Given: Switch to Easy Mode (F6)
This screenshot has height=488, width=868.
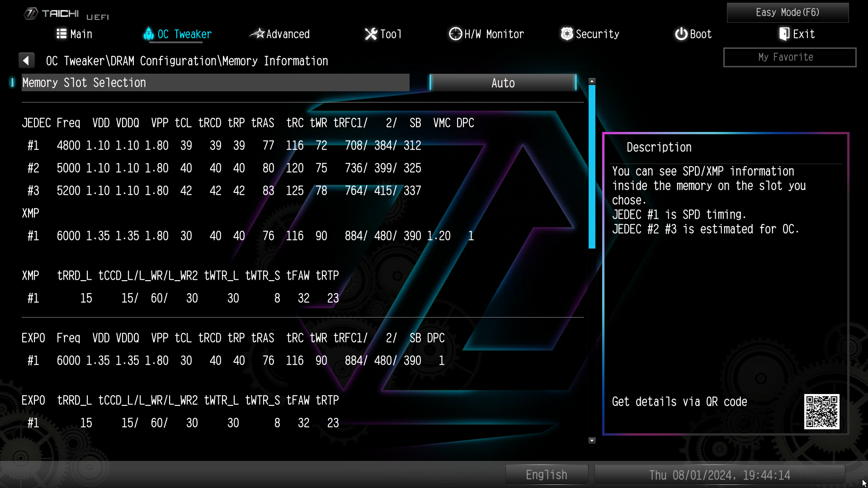Looking at the screenshot, I should pyautogui.click(x=787, y=13).
